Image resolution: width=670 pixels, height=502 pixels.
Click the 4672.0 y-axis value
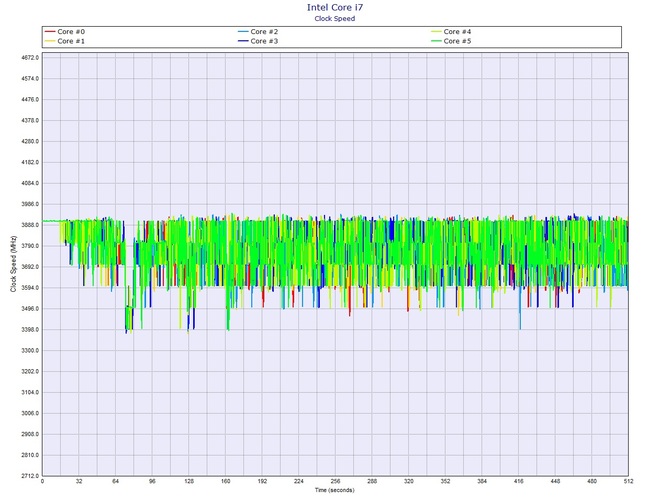30,58
